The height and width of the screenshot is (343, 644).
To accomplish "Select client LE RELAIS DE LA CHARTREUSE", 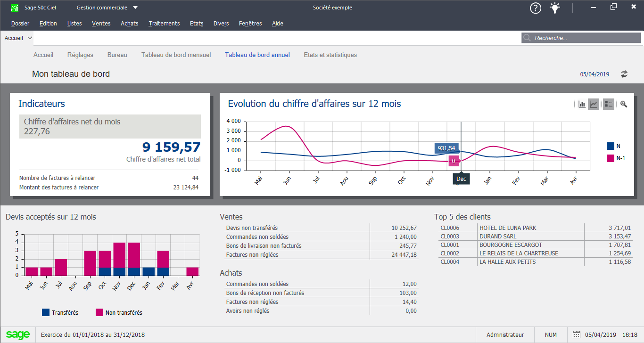I will 536,253.
